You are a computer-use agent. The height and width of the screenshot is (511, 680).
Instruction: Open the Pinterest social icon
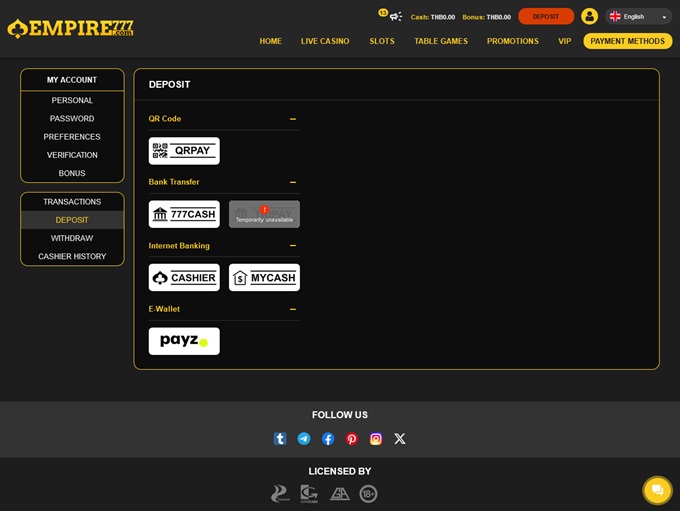352,439
